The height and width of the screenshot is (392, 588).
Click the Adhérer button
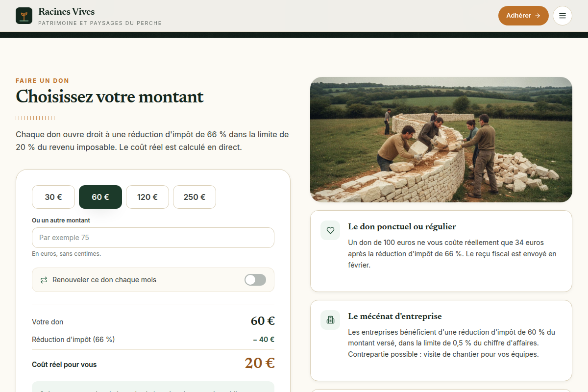pyautogui.click(x=523, y=16)
